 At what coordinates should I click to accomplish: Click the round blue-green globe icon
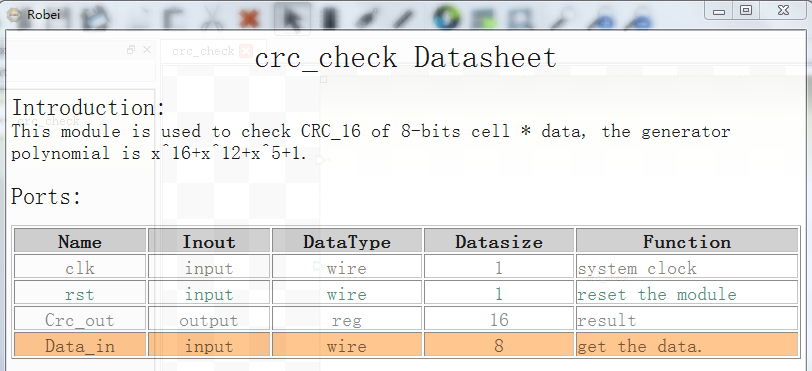[446, 18]
